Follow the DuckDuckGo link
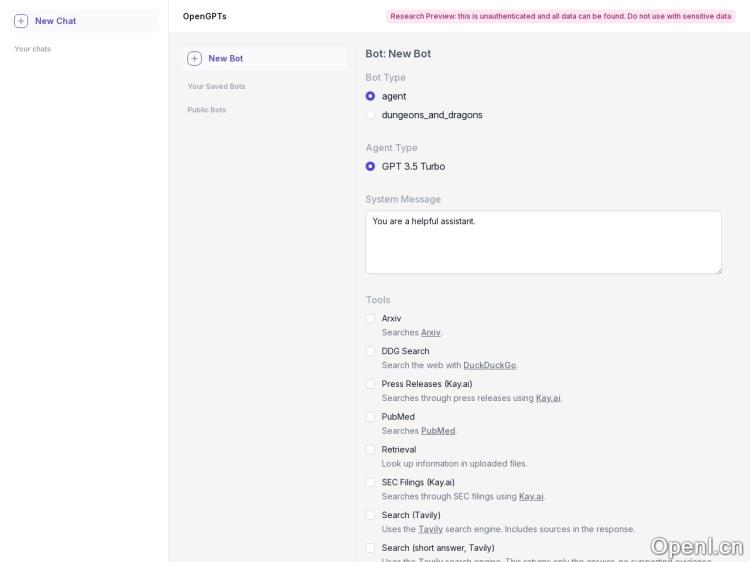750x562 pixels. point(489,365)
